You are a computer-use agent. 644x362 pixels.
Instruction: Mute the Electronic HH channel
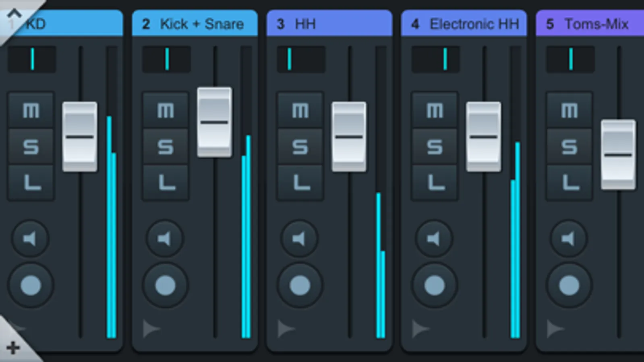click(435, 110)
